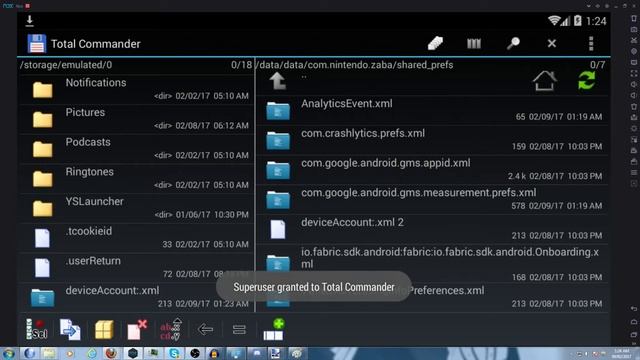Click the Sel select files button
The height and width of the screenshot is (360, 640).
pyautogui.click(x=36, y=329)
